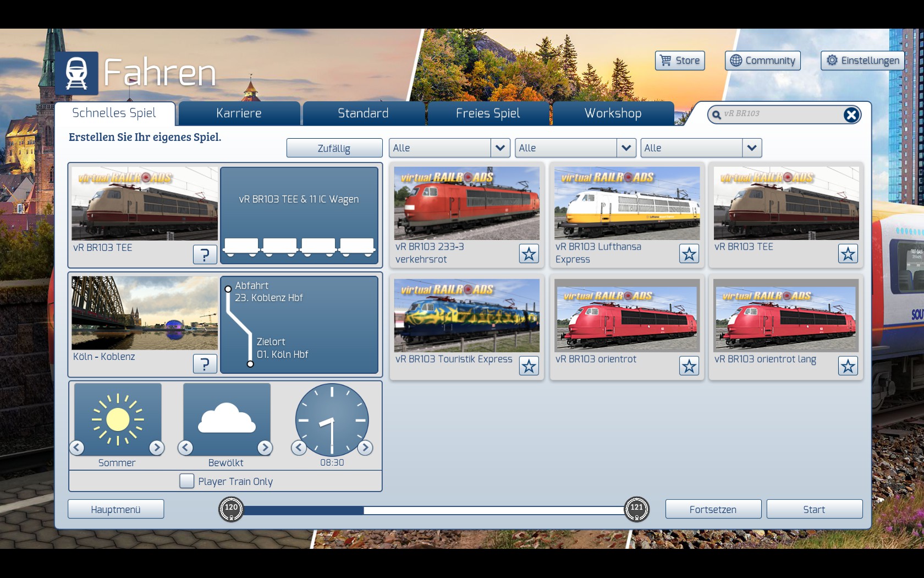Favorite the vR BR103 orientrot locomotive
The image size is (924, 578).
tap(689, 366)
